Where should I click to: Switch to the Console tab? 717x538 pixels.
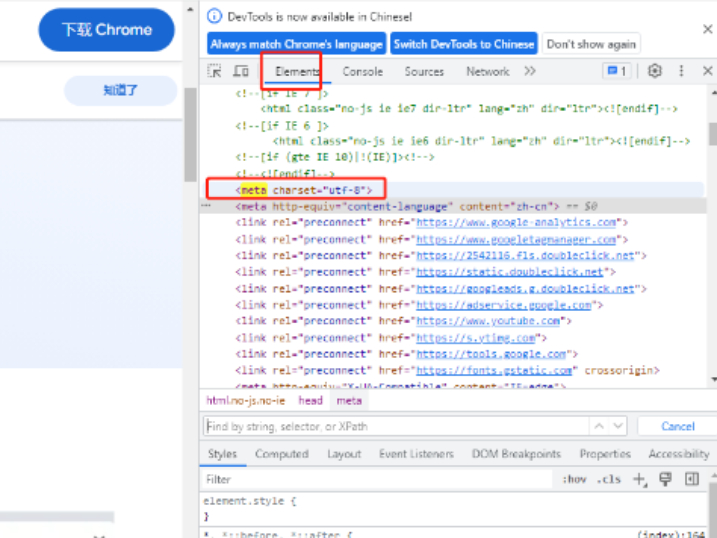coord(363,72)
